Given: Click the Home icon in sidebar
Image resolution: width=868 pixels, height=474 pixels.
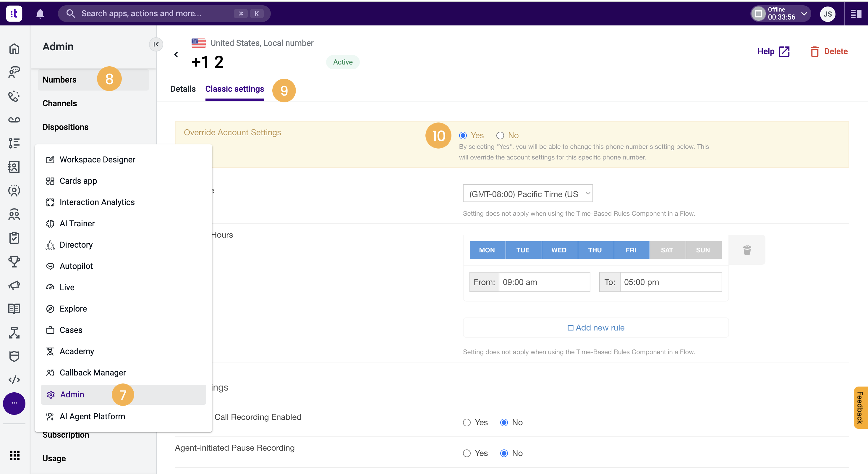Looking at the screenshot, I should pyautogui.click(x=14, y=49).
